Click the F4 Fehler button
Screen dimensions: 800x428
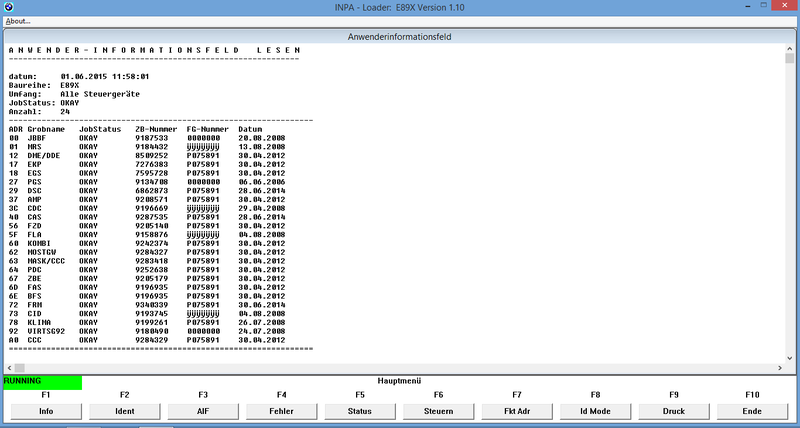pos(282,411)
